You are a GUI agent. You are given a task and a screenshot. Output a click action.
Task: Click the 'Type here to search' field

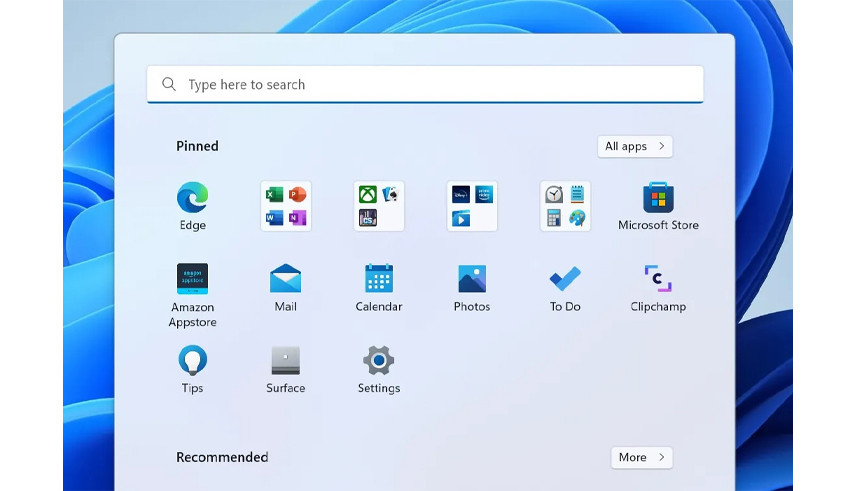click(430, 85)
